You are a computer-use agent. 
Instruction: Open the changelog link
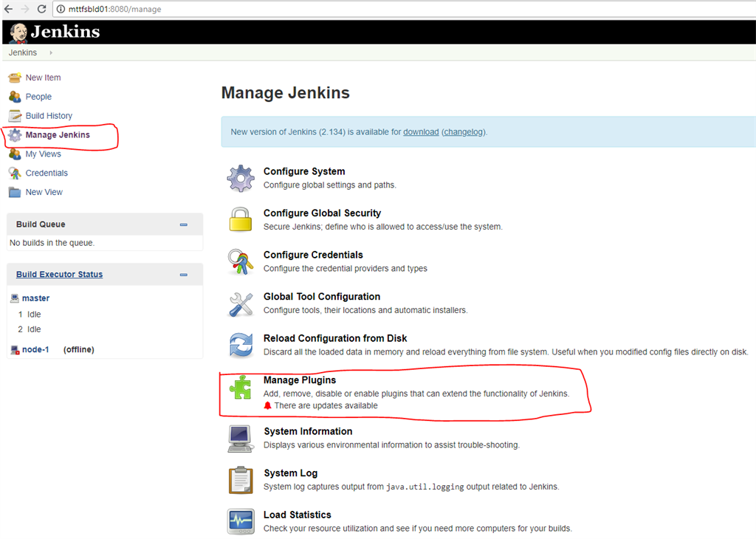click(x=464, y=132)
